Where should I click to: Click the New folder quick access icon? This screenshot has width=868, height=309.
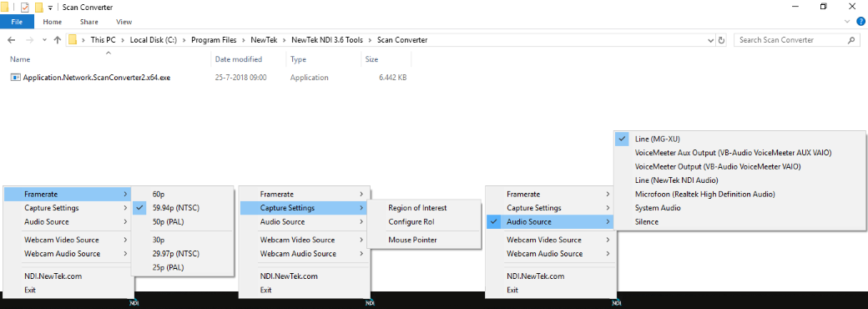click(x=38, y=8)
